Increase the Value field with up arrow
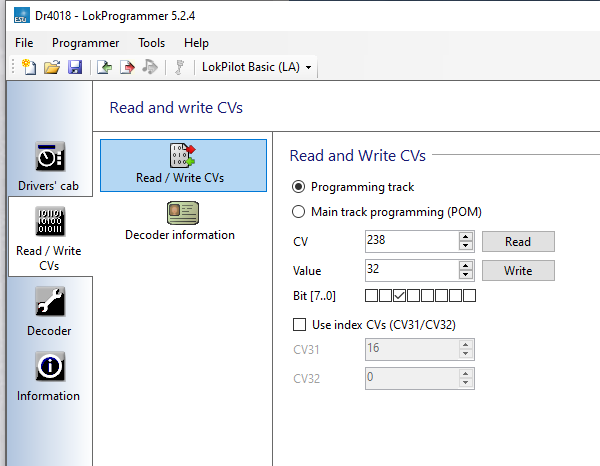This screenshot has height=466, width=600. [466, 266]
